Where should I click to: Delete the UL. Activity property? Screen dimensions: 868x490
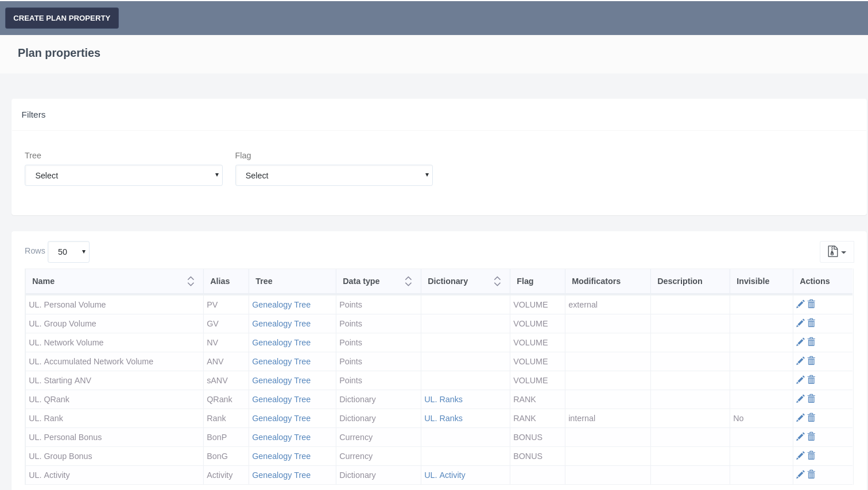click(x=811, y=475)
